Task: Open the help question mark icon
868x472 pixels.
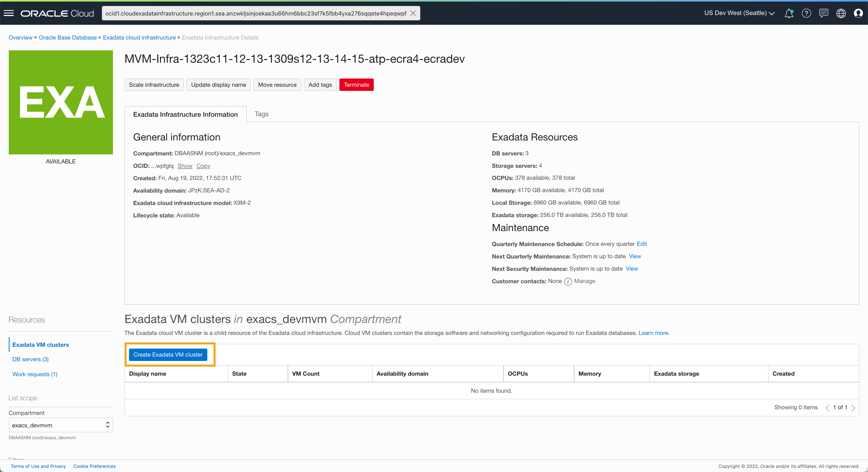Action: 806,13
